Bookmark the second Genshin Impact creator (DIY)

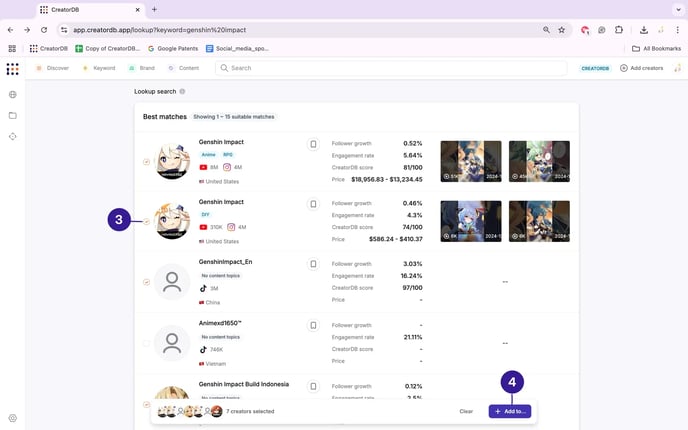click(313, 204)
